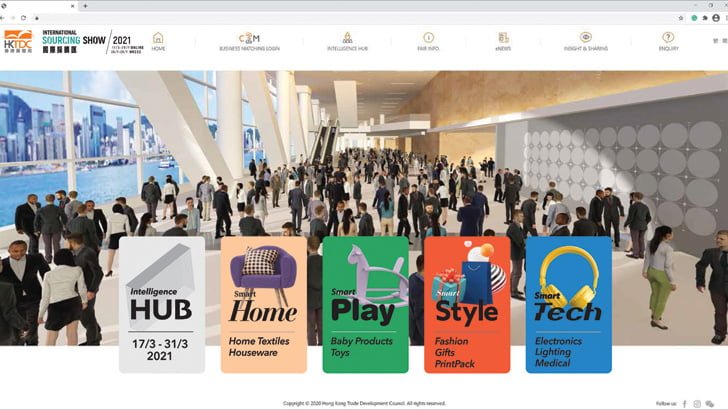Open Insight & Sharing section
The width and height of the screenshot is (728, 410).
coord(585,40)
